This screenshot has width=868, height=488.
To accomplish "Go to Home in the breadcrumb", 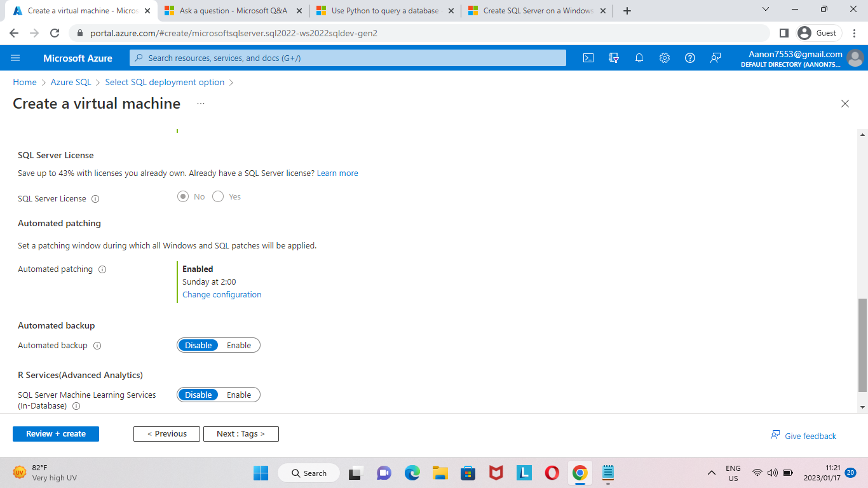I will pos(25,82).
